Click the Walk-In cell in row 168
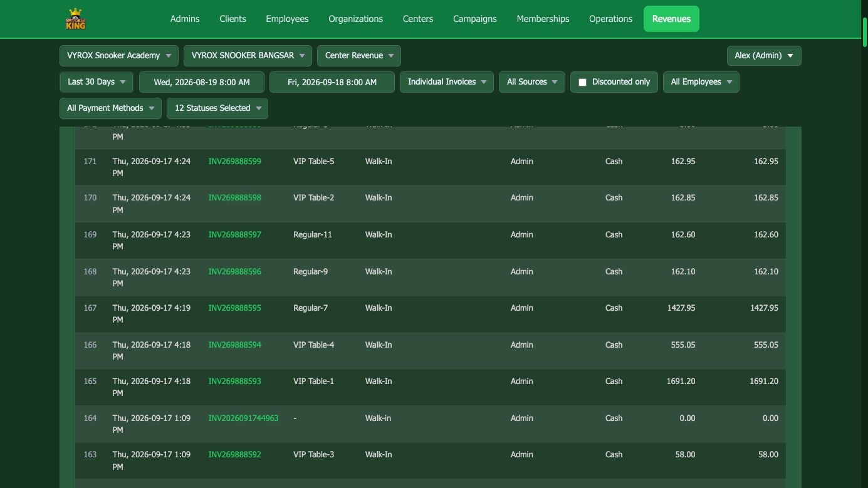The width and height of the screenshot is (868, 488). pyautogui.click(x=379, y=271)
